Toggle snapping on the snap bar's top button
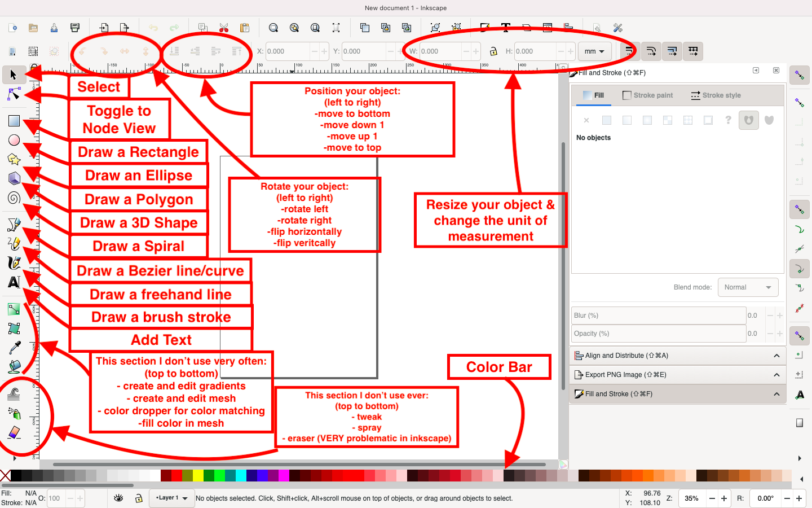Viewport: 812px width, 508px height. (800, 75)
